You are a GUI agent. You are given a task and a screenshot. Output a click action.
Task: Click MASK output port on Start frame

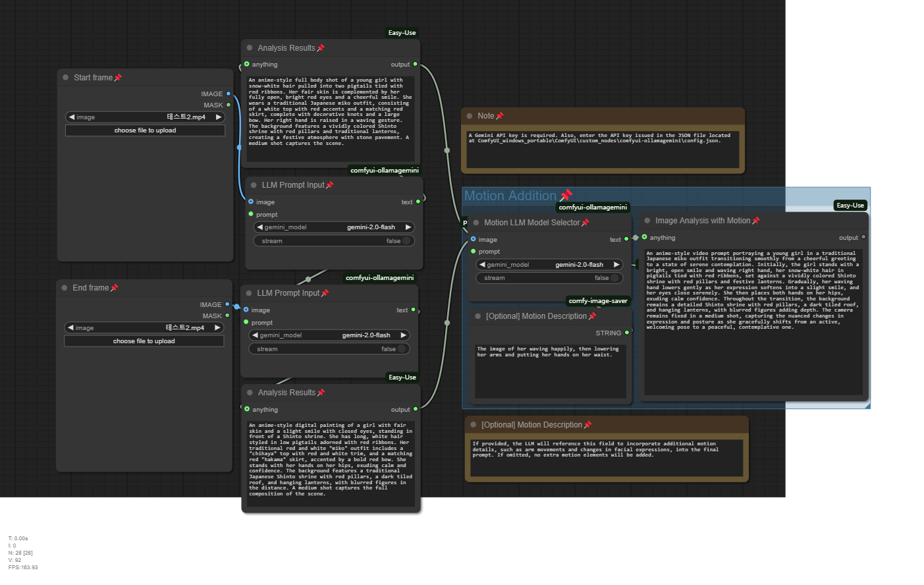[x=229, y=105]
